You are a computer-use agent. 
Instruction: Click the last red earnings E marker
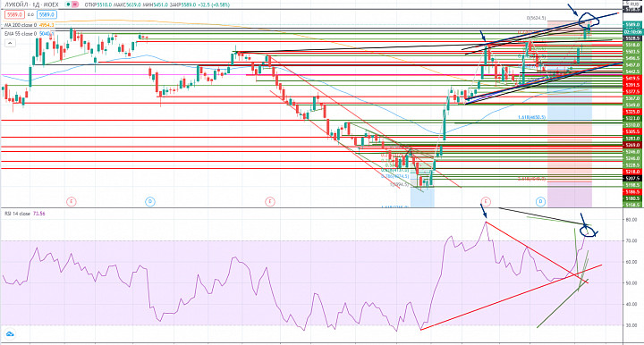click(x=486, y=201)
